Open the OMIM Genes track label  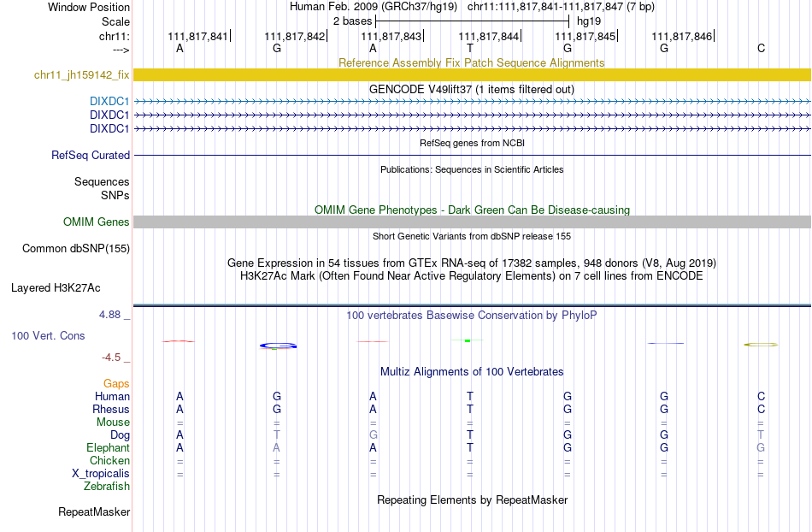point(97,222)
